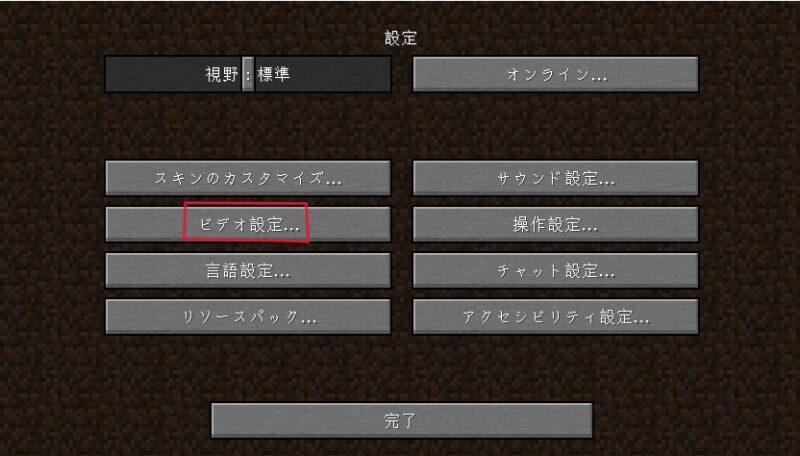Choose the language button labeled 言語設定

click(248, 270)
